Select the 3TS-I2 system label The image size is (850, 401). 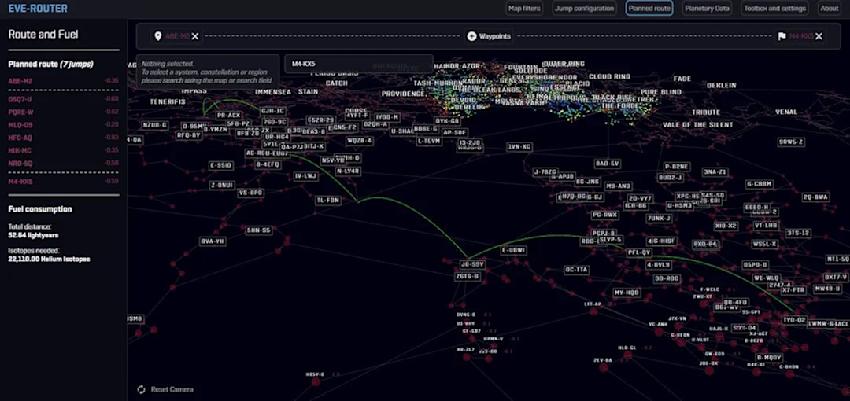pyautogui.click(x=798, y=233)
